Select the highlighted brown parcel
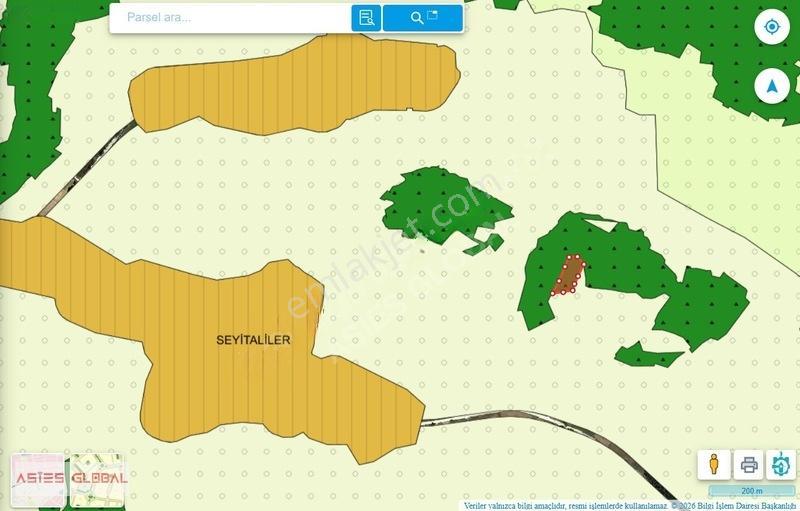 (568, 275)
